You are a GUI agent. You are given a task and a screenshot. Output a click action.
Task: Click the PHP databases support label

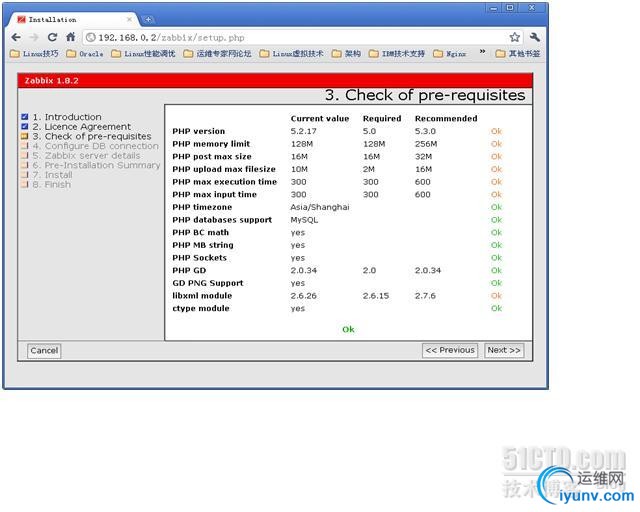(222, 220)
